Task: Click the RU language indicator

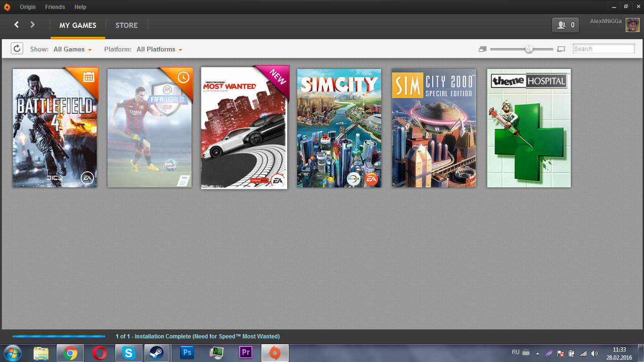Action: coord(515,352)
